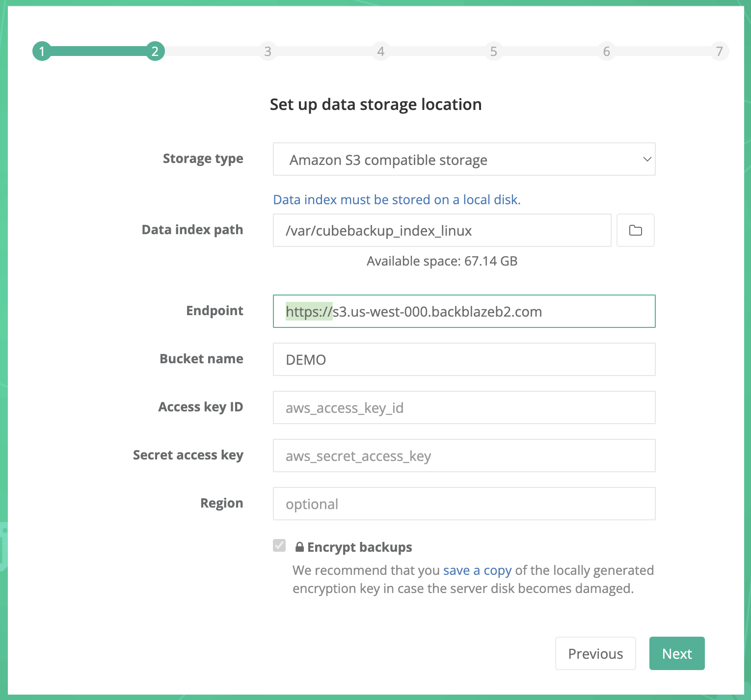The height and width of the screenshot is (700, 751).
Task: Toggle the Encrypt backups checkbox
Action: 279,545
